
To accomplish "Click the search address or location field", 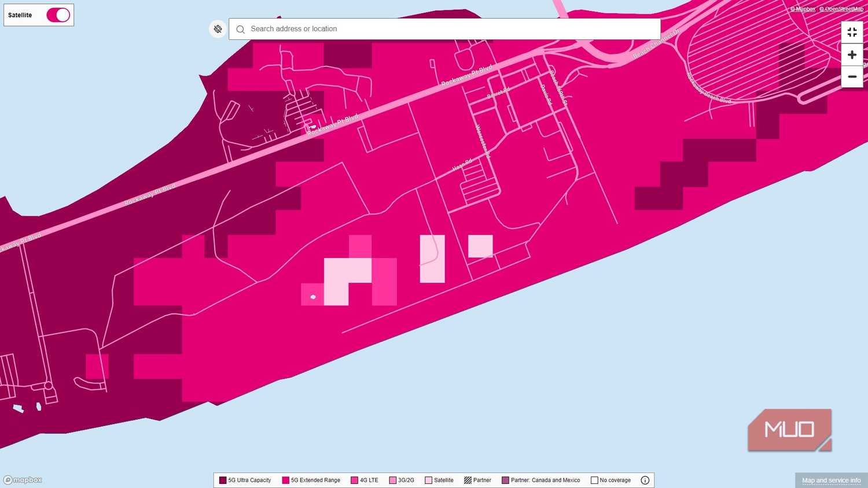I will click(x=444, y=29).
